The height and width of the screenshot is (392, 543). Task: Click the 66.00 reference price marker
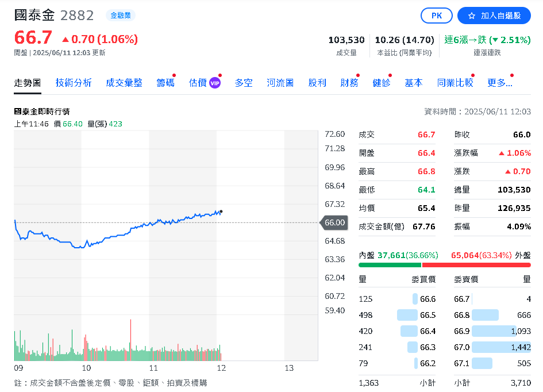[x=333, y=222]
